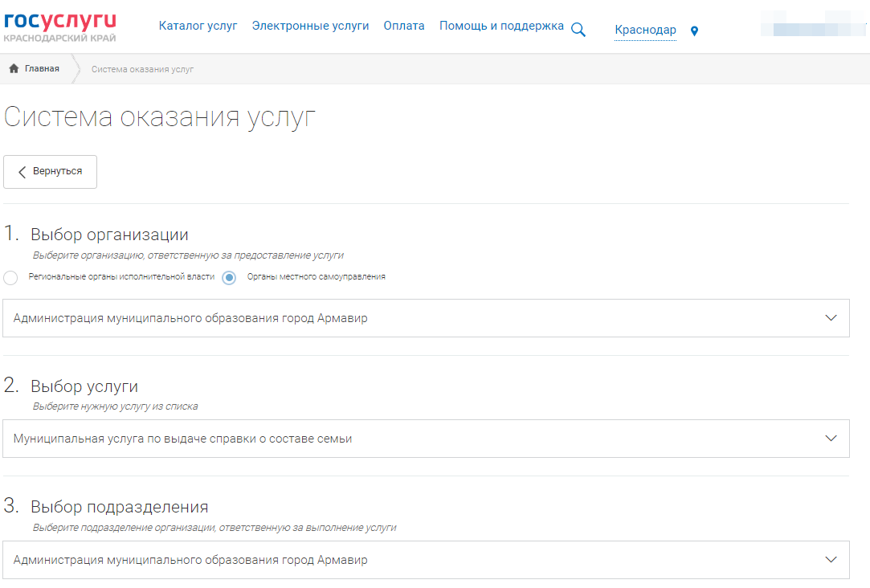Viewport: 870px width, 588px height.
Task: Click the Госуслуги logo
Action: [60, 27]
